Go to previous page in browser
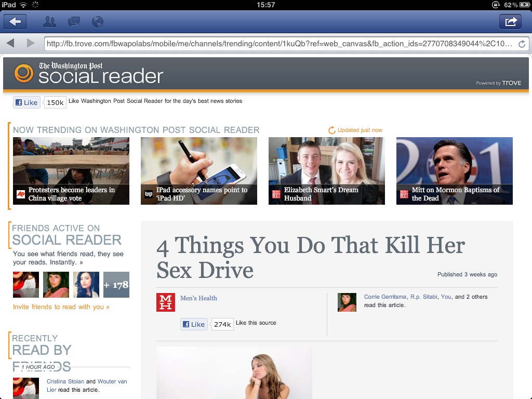The width and height of the screenshot is (532, 399). coord(10,44)
